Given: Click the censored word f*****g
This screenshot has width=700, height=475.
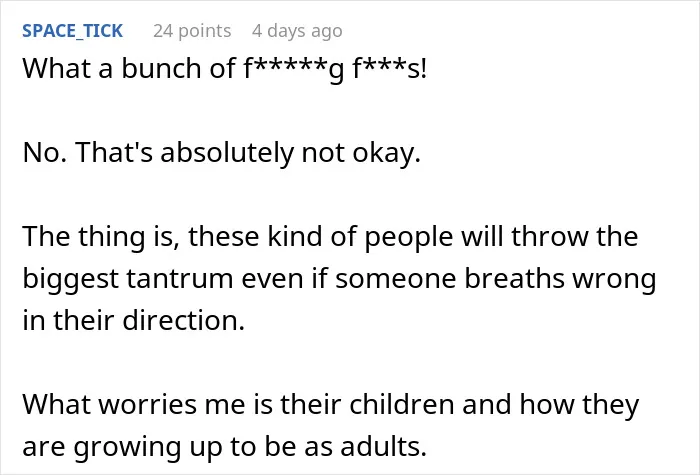Looking at the screenshot, I should [294, 69].
